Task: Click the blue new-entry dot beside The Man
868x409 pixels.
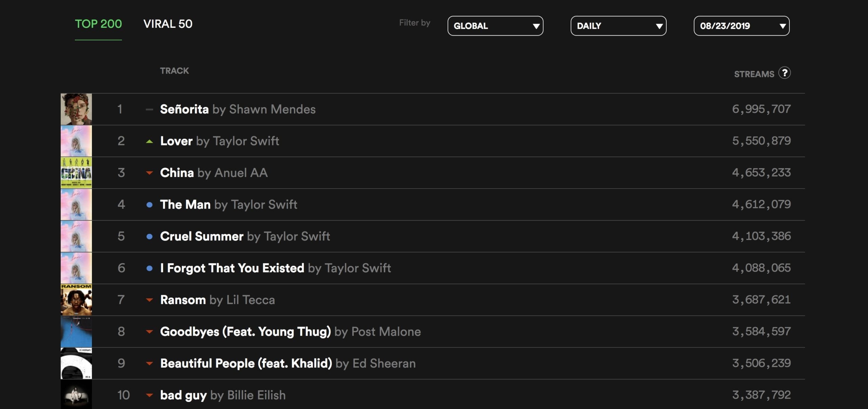Action: pyautogui.click(x=149, y=204)
